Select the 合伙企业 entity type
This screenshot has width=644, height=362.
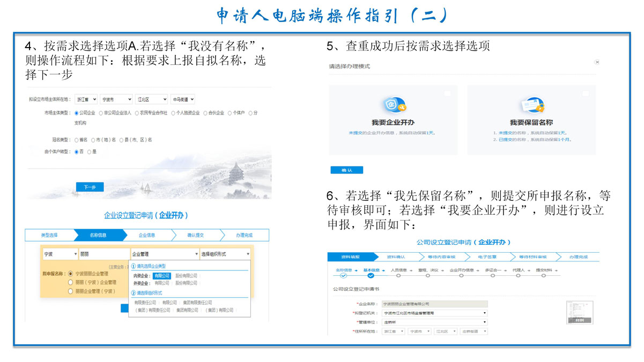coord(205,113)
